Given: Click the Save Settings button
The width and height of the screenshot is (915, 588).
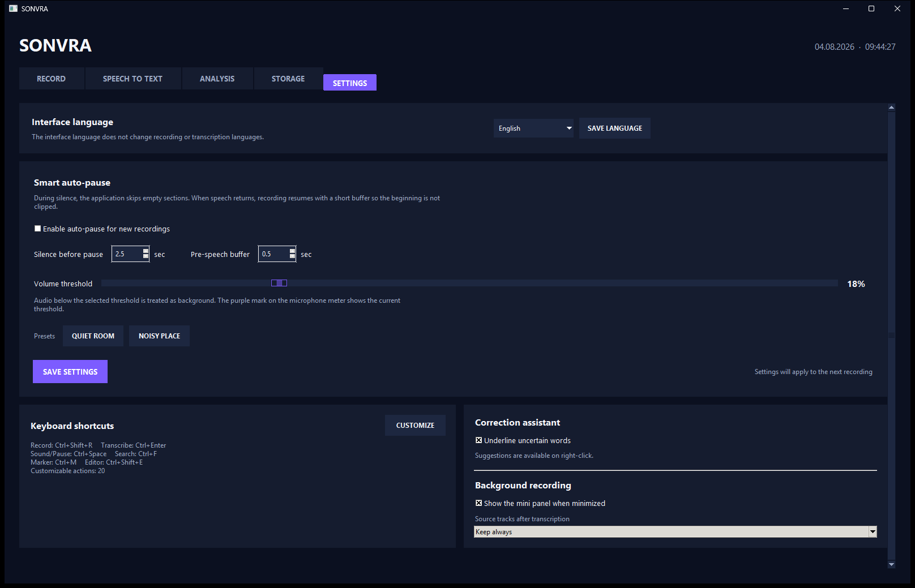Looking at the screenshot, I should pos(70,372).
